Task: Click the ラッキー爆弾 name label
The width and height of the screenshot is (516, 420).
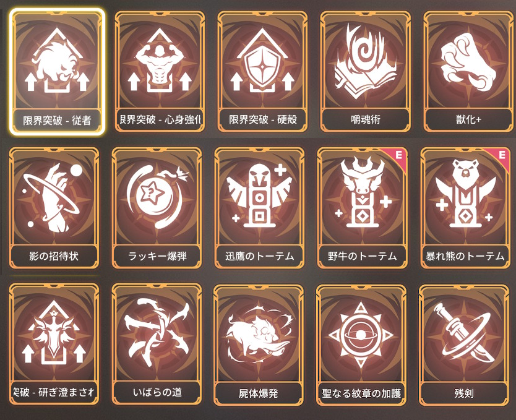Action: (x=157, y=256)
